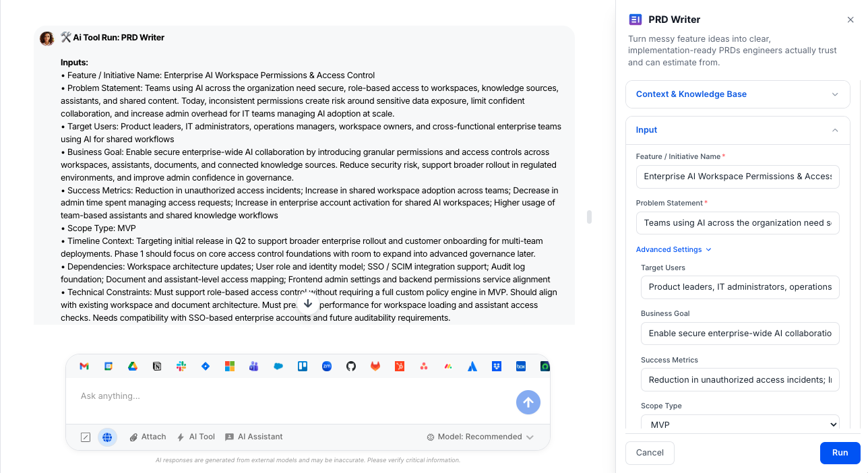Open the Dropbox integration icon
This screenshot has height=473, width=868.
click(x=497, y=367)
